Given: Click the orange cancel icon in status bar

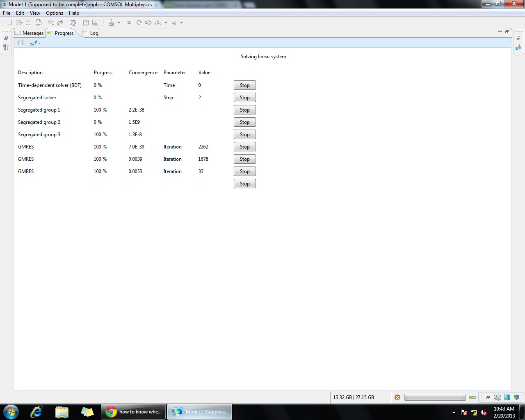Looking at the screenshot, I should click(397, 397).
